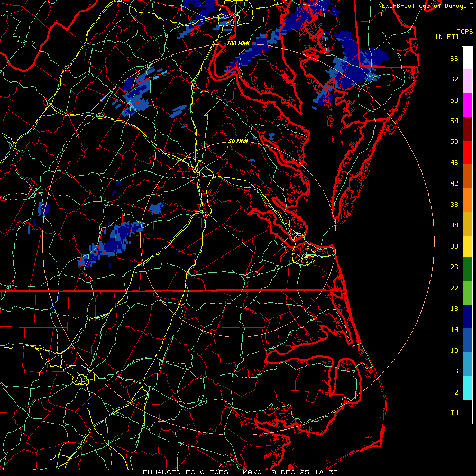Click the 'TOPS' legend title

click(x=465, y=32)
